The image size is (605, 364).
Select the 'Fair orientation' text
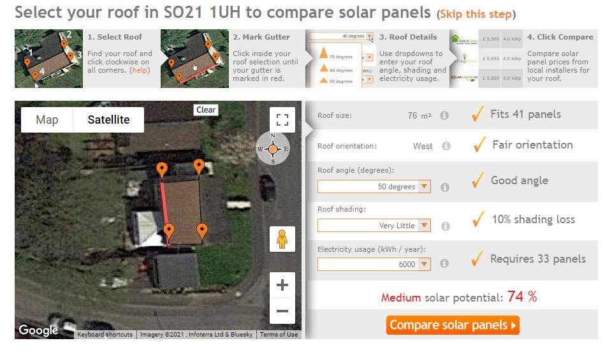click(532, 145)
